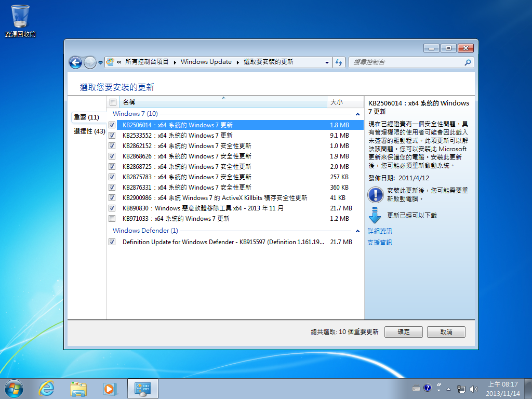This screenshot has width=532, height=399.
Task: Show hidden tray icons arrow
Action: (x=448, y=389)
